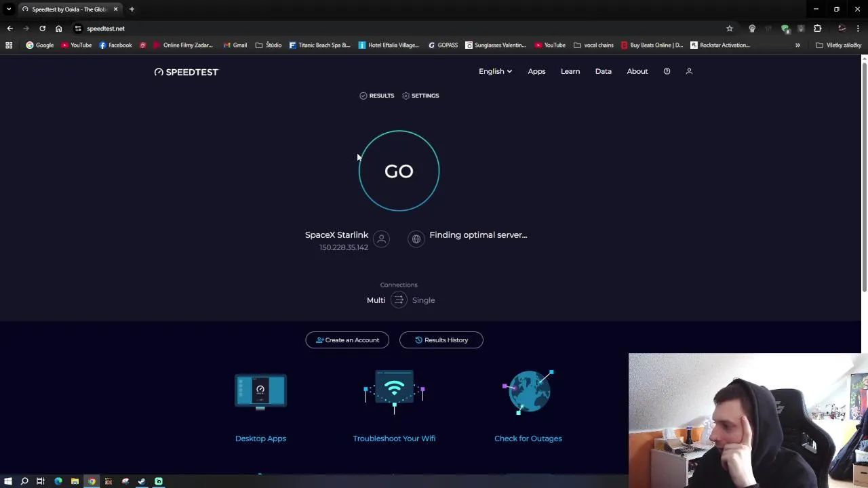
Task: Click the ISP person icon beside SpaceX Starlink
Action: [x=381, y=239]
